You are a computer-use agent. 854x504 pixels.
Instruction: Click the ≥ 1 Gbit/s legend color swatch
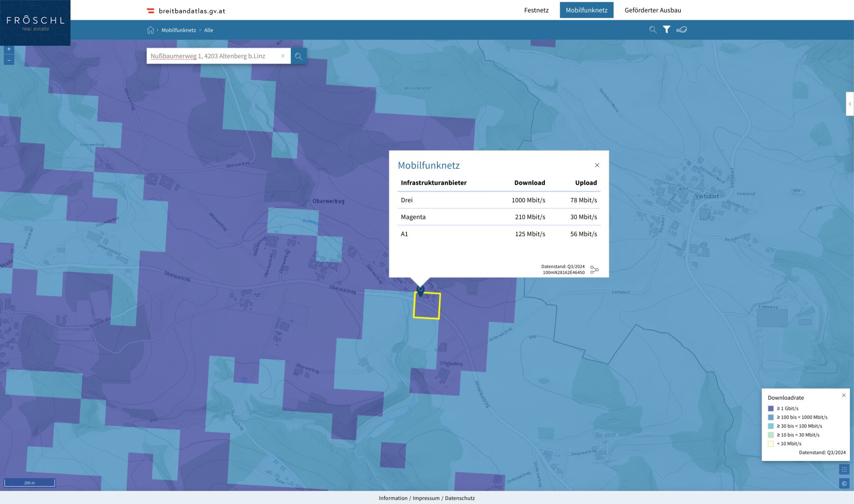tap(771, 408)
